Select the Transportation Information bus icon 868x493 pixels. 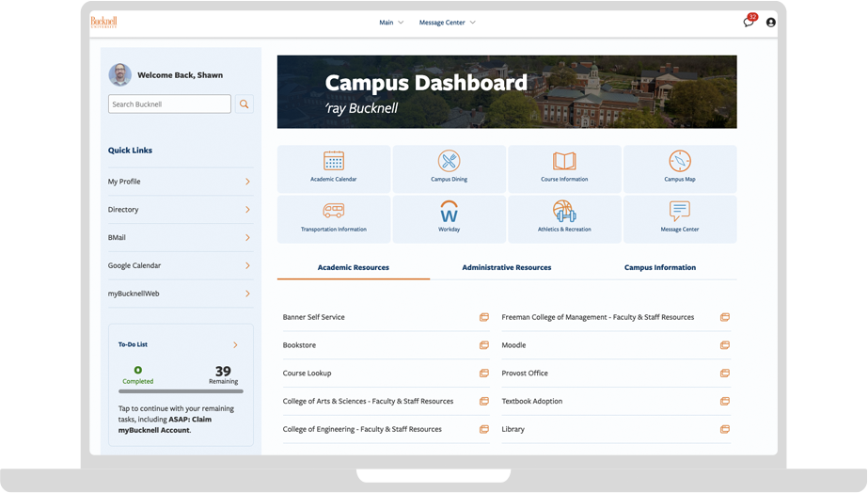(x=334, y=211)
